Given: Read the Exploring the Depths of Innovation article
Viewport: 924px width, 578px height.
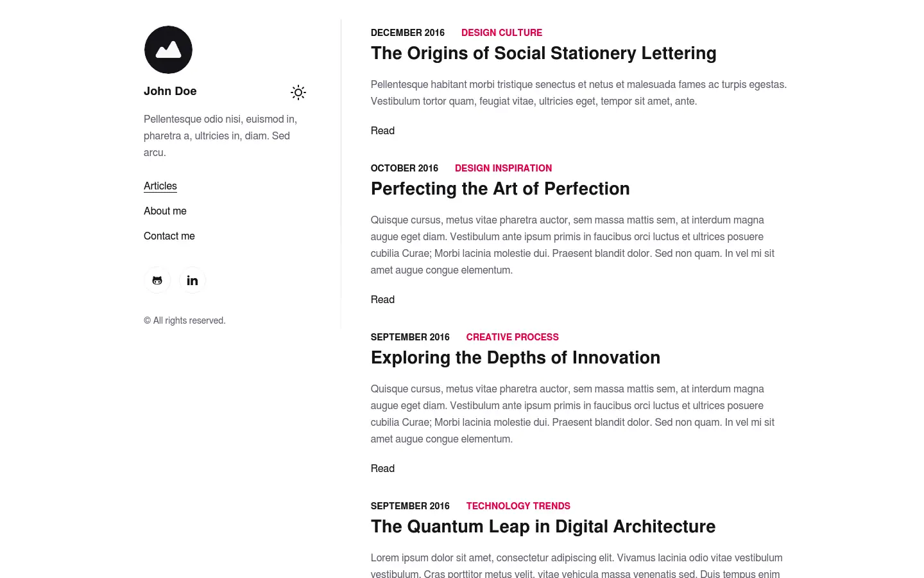Looking at the screenshot, I should coord(382,469).
